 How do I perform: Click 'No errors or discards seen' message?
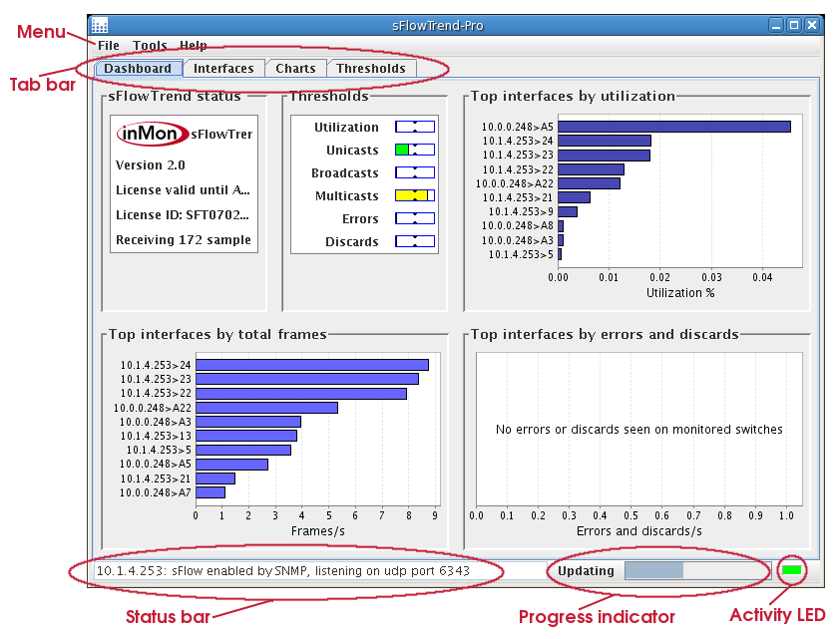coord(639,430)
